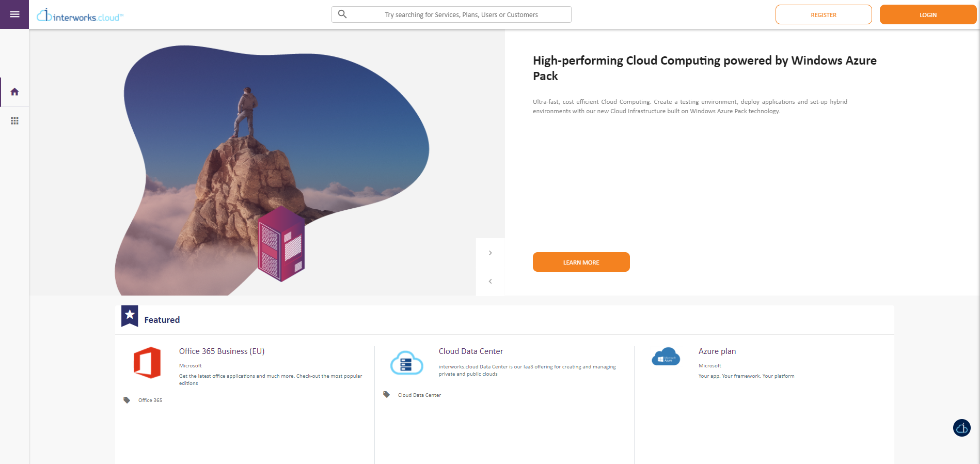Click the orange LOGIN button
The width and height of the screenshot is (980, 464).
coord(928,14)
